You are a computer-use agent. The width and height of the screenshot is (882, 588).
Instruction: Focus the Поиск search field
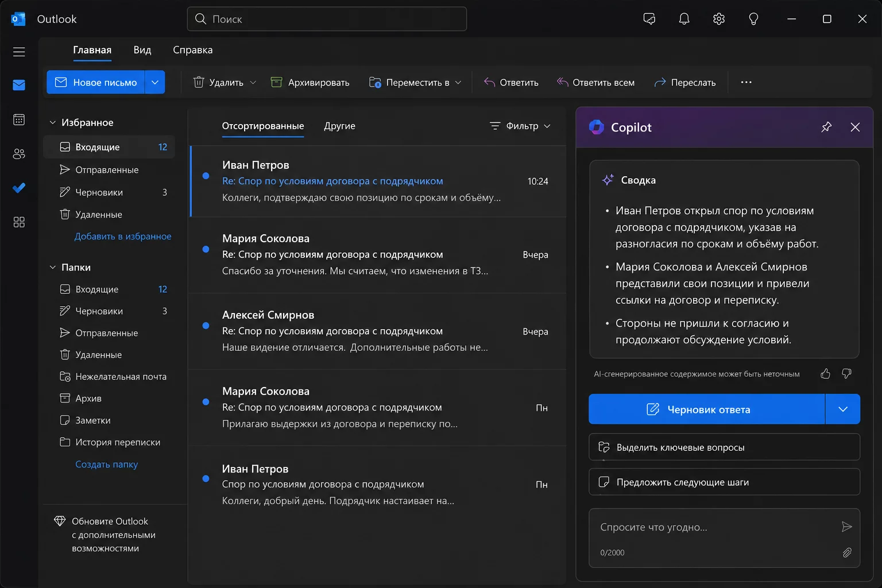327,19
